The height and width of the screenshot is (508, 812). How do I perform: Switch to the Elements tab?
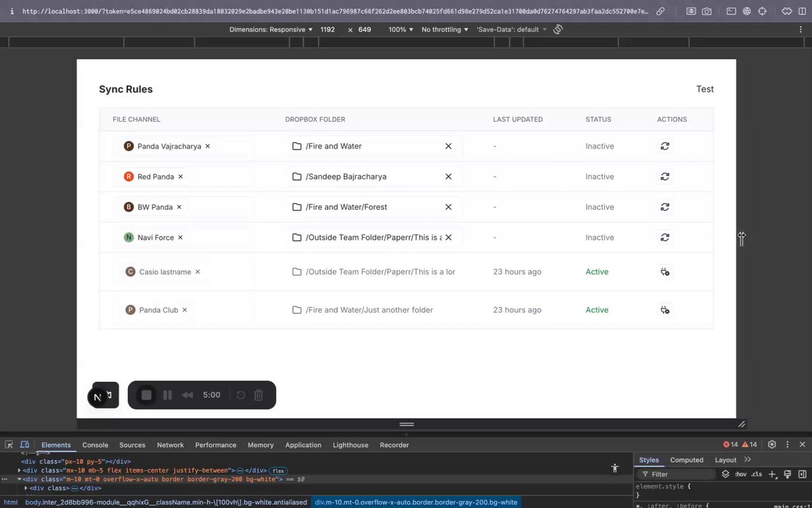point(56,445)
